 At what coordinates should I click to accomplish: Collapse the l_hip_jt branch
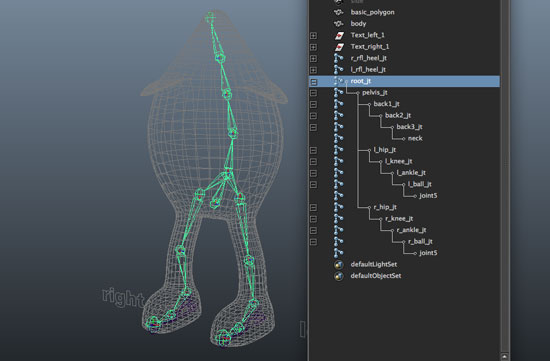coord(313,150)
